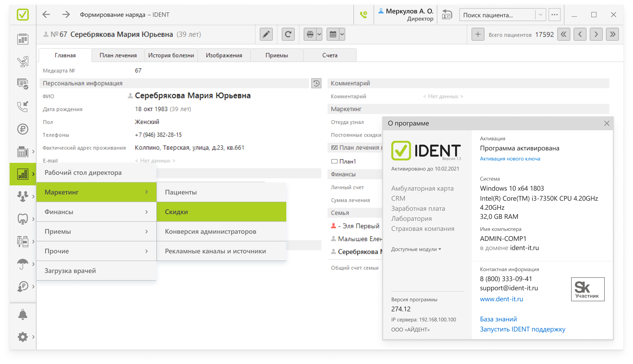Viewport: 633px width, 364px height.
Task: Go to next patient arrow button
Action: [596, 34]
